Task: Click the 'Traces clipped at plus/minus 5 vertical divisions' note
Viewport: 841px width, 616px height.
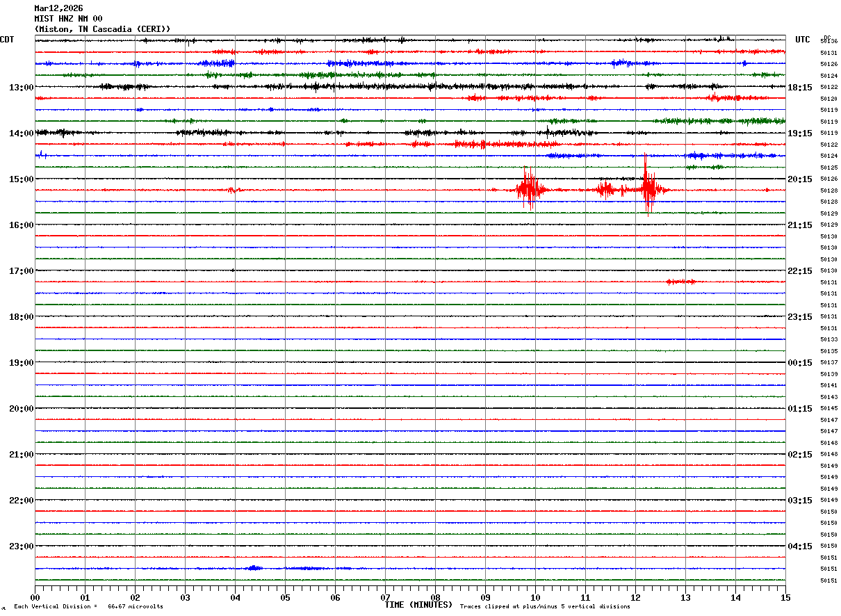Action: [545, 607]
